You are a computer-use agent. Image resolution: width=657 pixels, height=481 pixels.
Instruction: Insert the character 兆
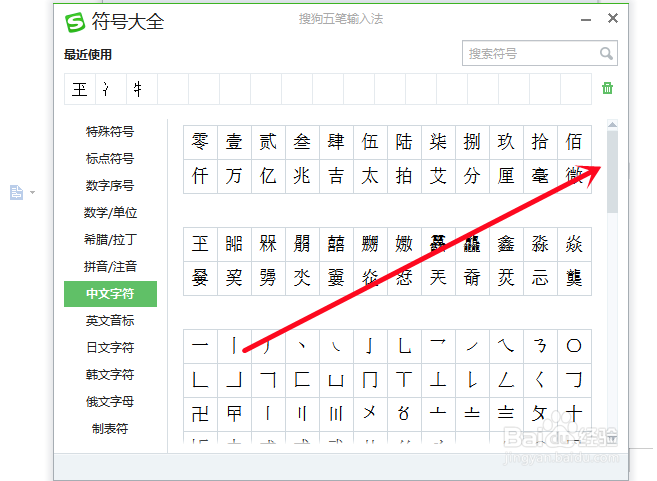[x=302, y=176]
